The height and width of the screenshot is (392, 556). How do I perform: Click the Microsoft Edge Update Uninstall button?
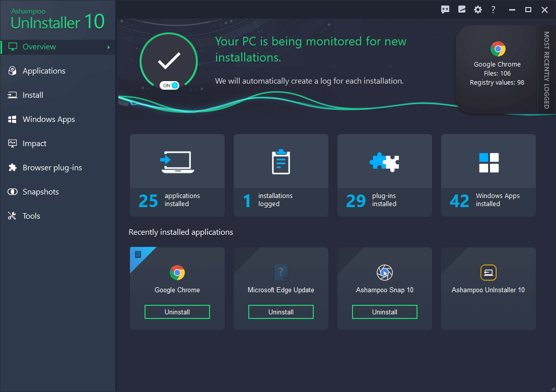point(281,311)
